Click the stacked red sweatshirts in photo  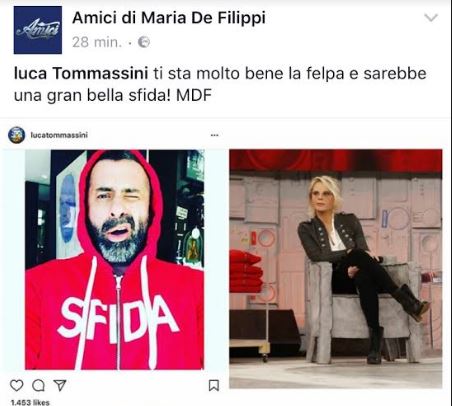pos(246,272)
